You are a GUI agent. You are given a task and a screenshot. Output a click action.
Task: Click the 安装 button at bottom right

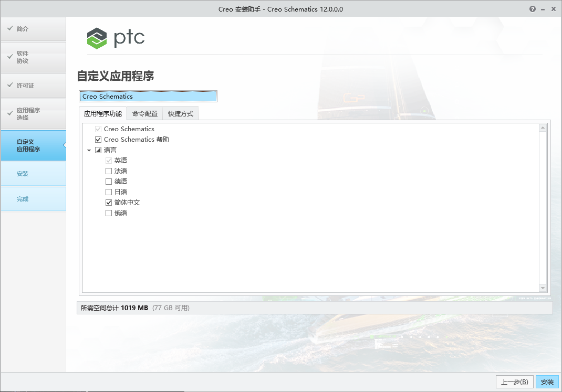pyautogui.click(x=547, y=382)
